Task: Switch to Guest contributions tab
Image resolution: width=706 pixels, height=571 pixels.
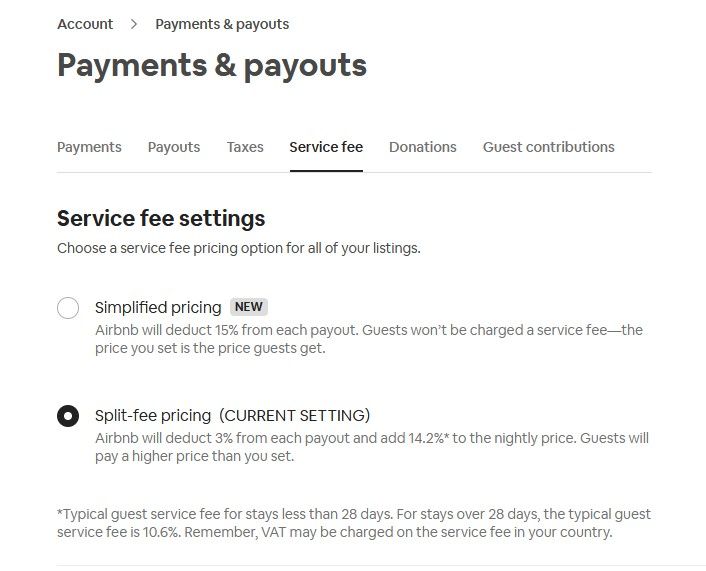Action: pos(548,147)
